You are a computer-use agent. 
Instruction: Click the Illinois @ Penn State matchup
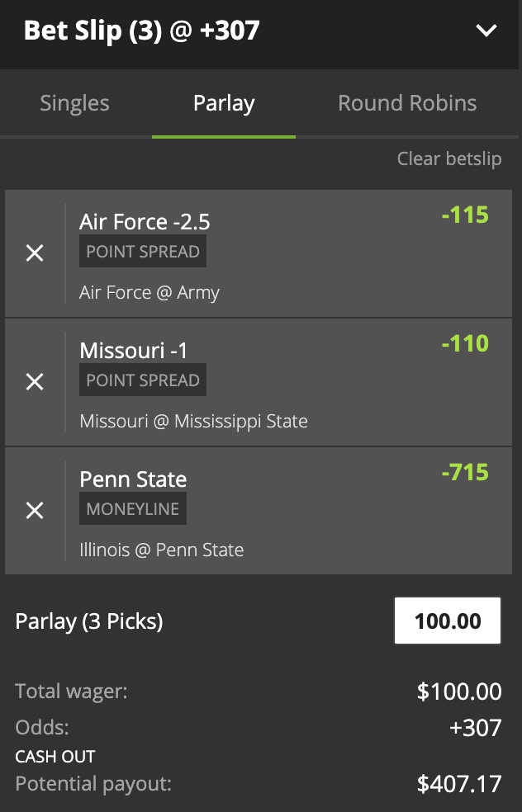click(162, 550)
